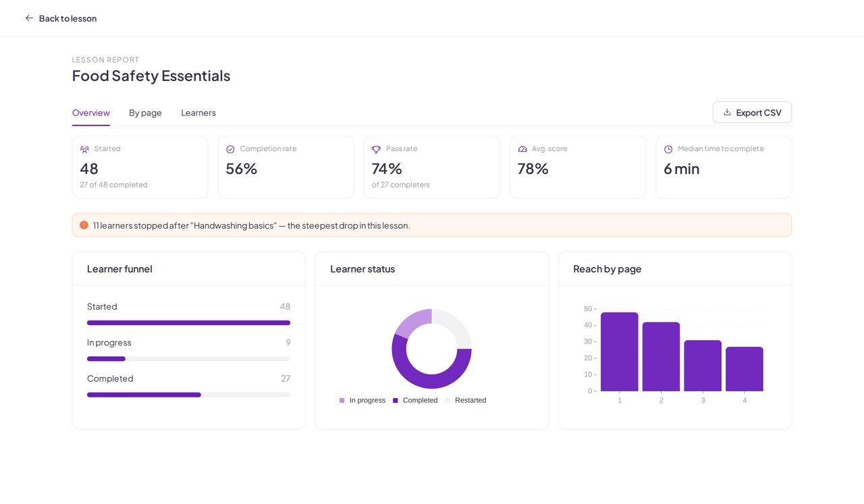This screenshot has height=504, width=864.
Task: Click the Handwashing basics drop-off alert message
Action: [252, 225]
